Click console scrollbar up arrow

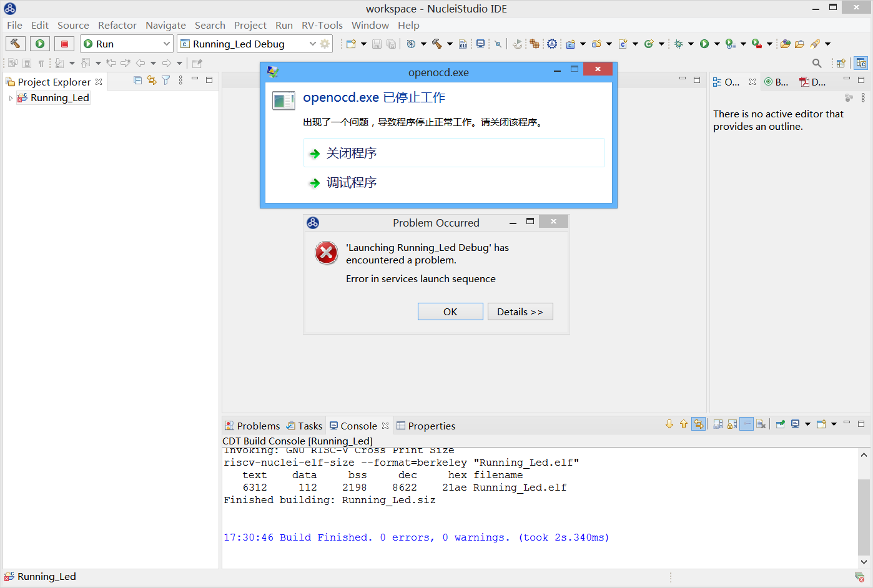[x=864, y=454]
